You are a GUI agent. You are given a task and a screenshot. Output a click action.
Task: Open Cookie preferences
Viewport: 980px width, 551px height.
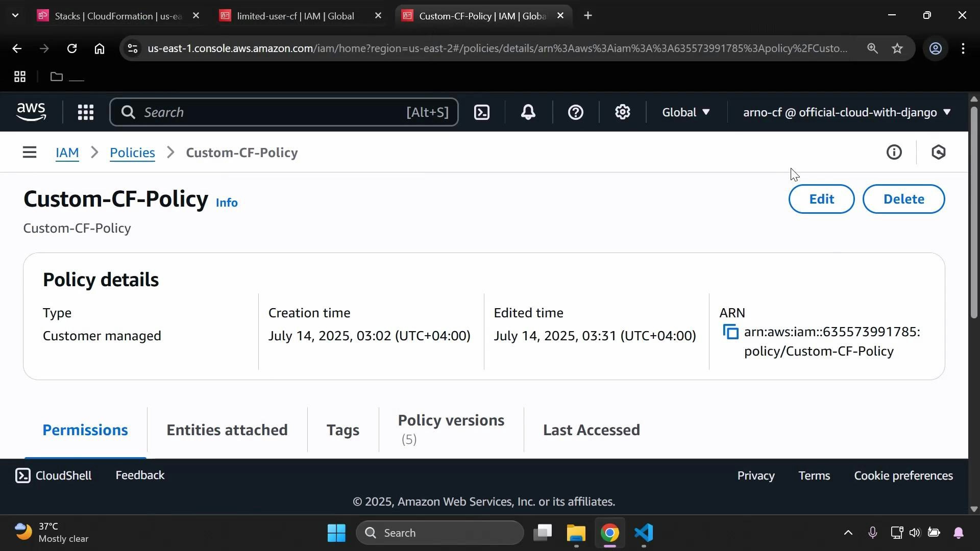pyautogui.click(x=903, y=476)
